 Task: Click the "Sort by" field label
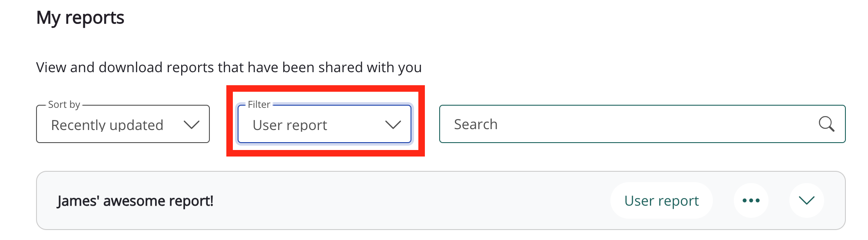point(64,104)
